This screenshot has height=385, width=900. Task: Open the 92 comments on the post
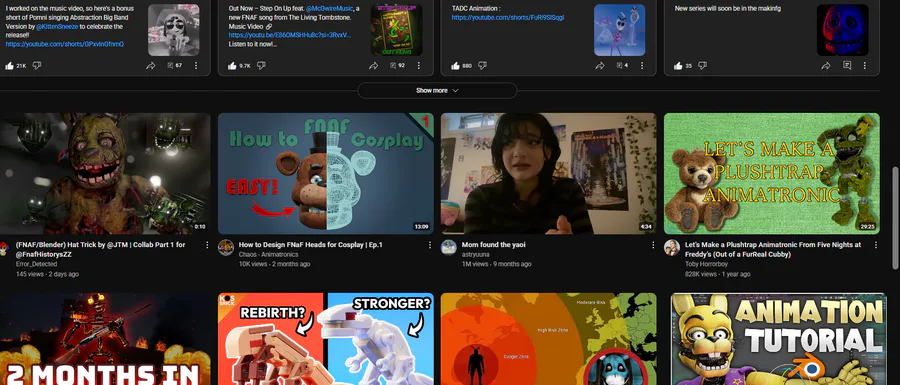pos(397,66)
